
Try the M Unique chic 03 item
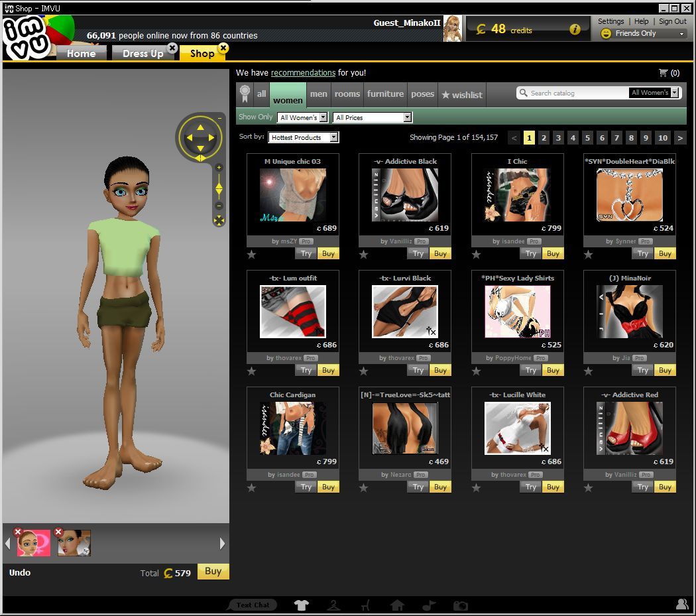(x=306, y=253)
